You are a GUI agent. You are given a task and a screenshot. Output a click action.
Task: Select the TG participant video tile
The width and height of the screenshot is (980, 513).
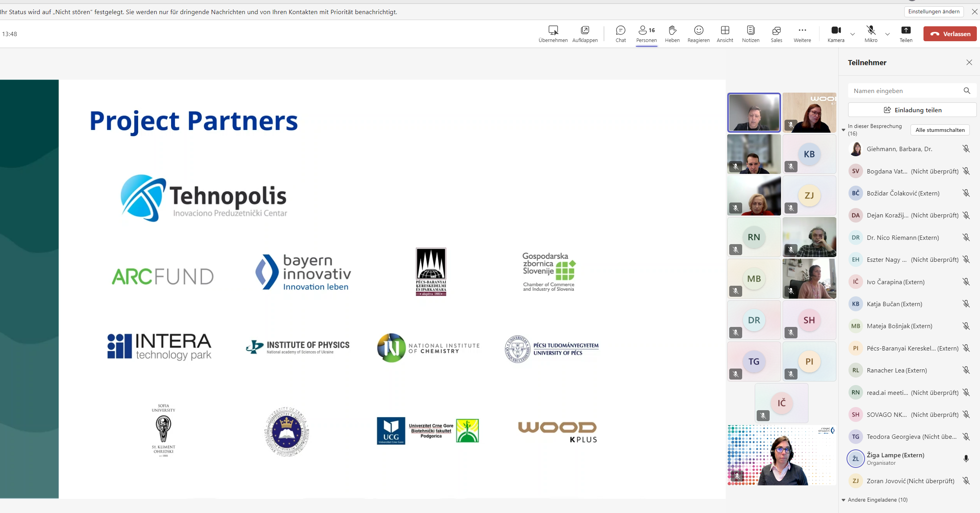click(x=754, y=361)
